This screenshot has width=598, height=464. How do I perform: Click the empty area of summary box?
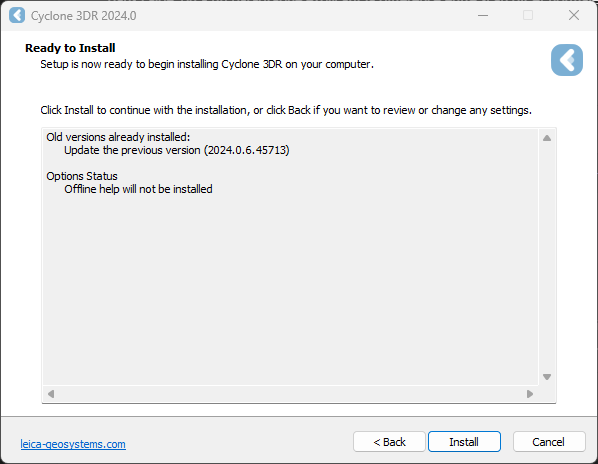pyautogui.click(x=290, y=290)
